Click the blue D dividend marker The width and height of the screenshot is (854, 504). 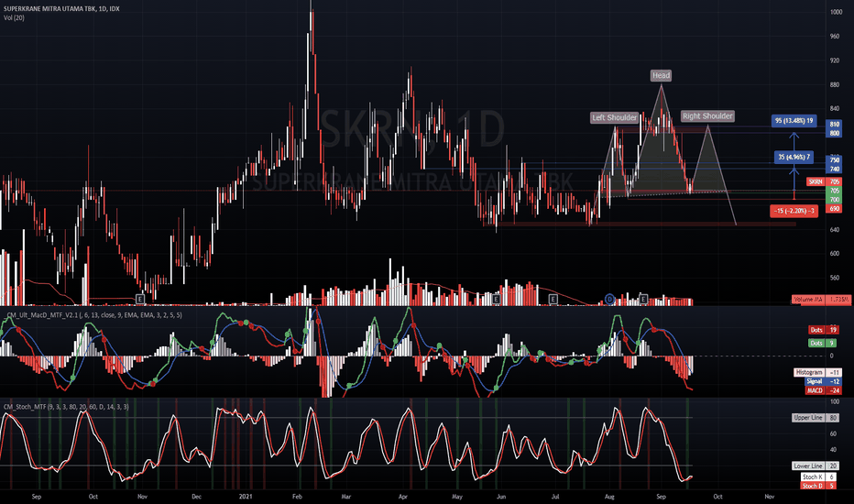tap(609, 299)
